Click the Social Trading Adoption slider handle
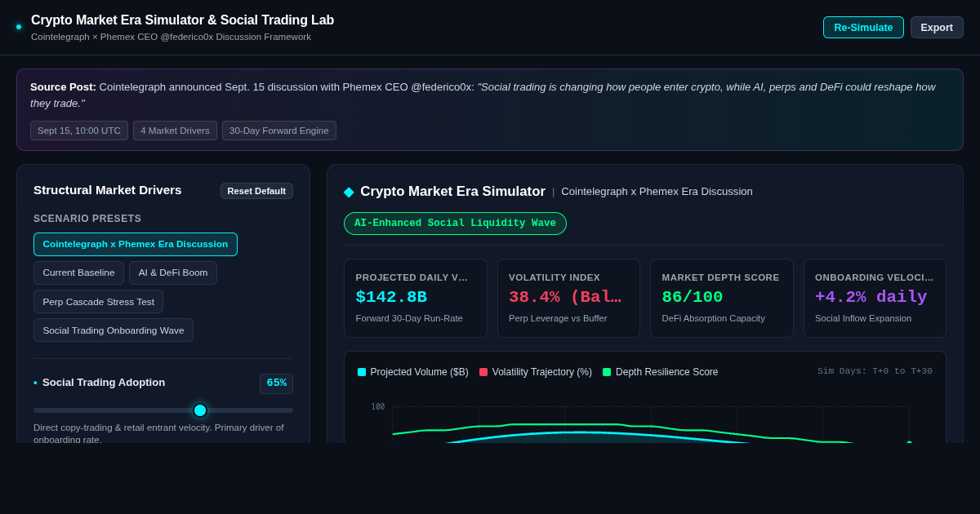Image resolution: width=980 pixels, height=514 pixels. pos(200,410)
